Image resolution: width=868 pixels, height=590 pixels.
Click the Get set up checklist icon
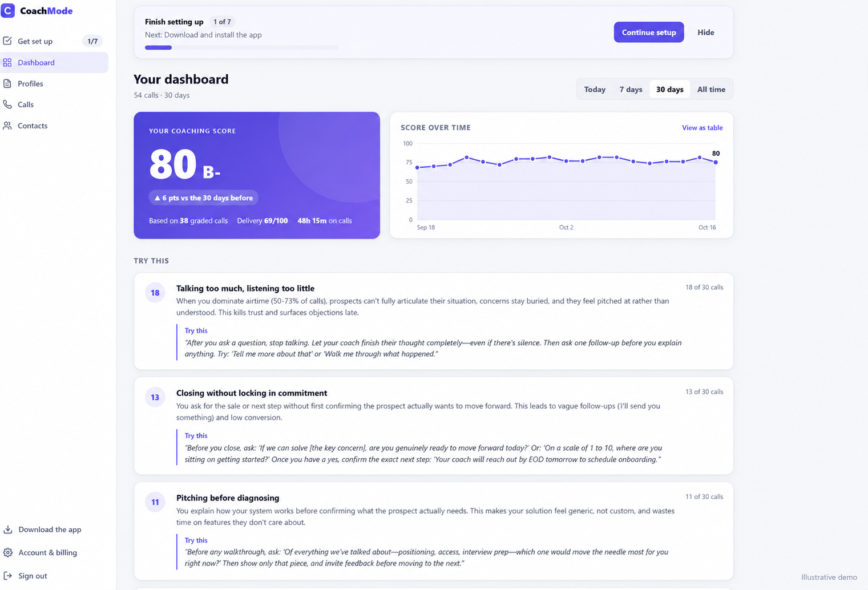[x=7, y=41]
